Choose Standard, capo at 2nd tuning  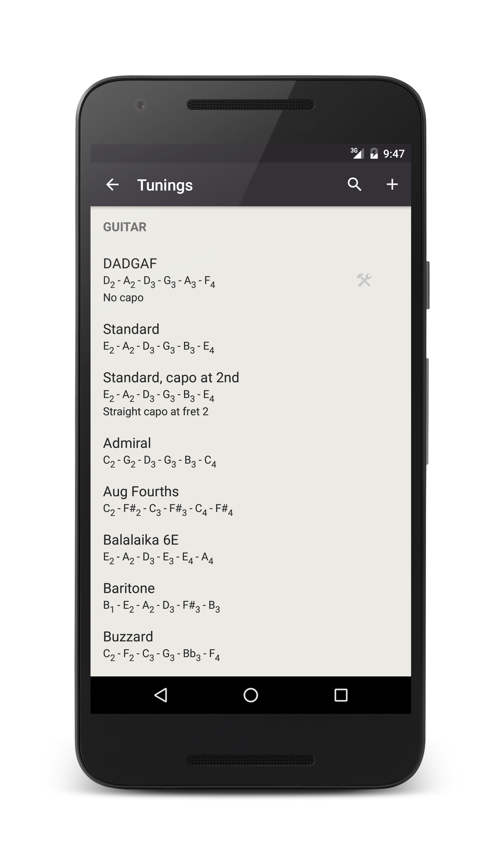tap(251, 394)
